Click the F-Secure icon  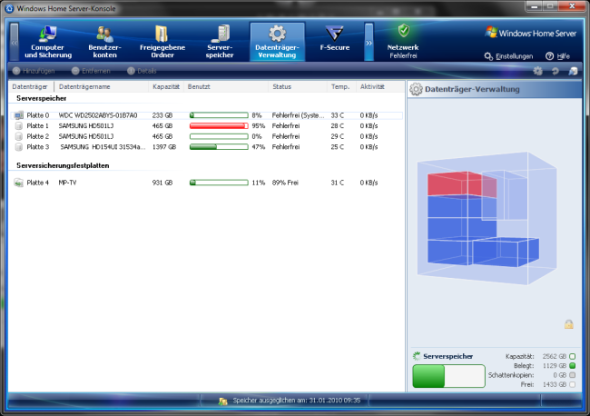[335, 34]
